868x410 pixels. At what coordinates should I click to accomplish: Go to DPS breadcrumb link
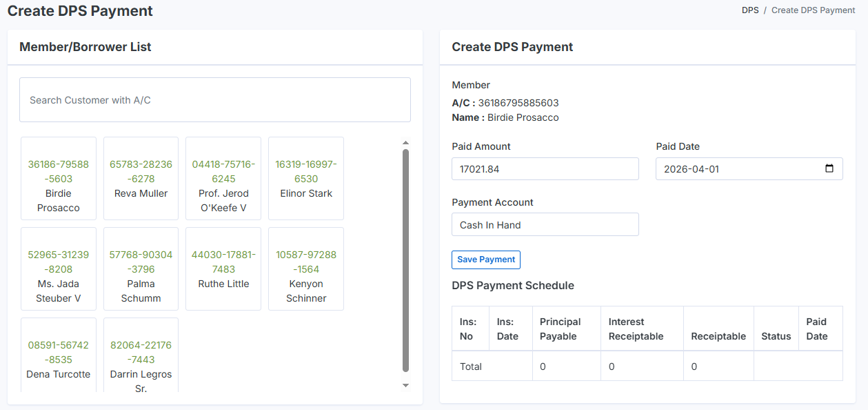[750, 10]
